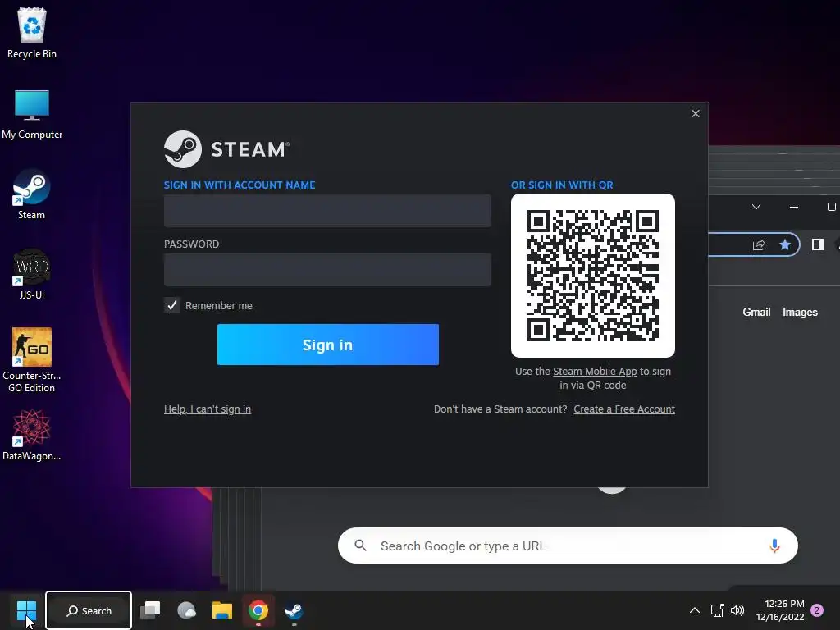The image size is (840, 630).
Task: Switch to Google Chrome in taskbar
Action: point(258,610)
